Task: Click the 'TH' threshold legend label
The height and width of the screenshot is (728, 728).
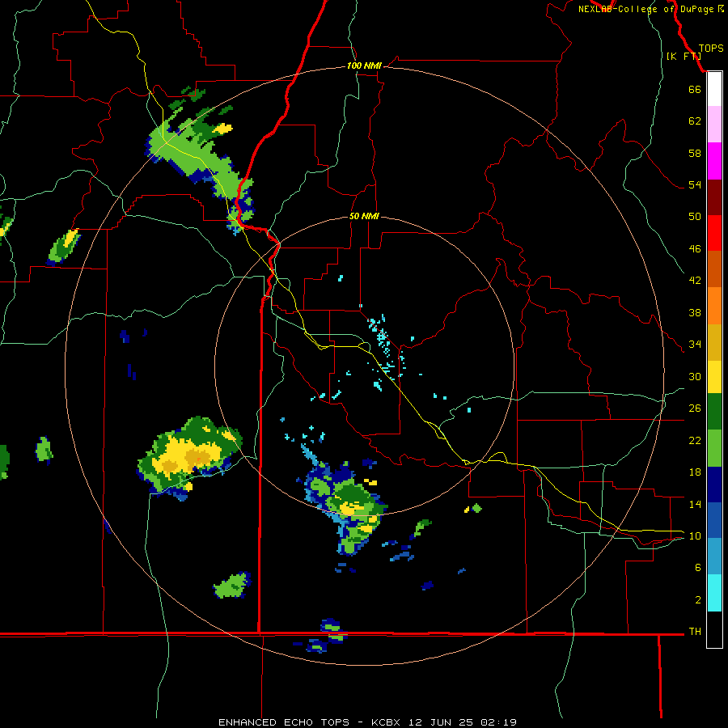Action: click(695, 632)
